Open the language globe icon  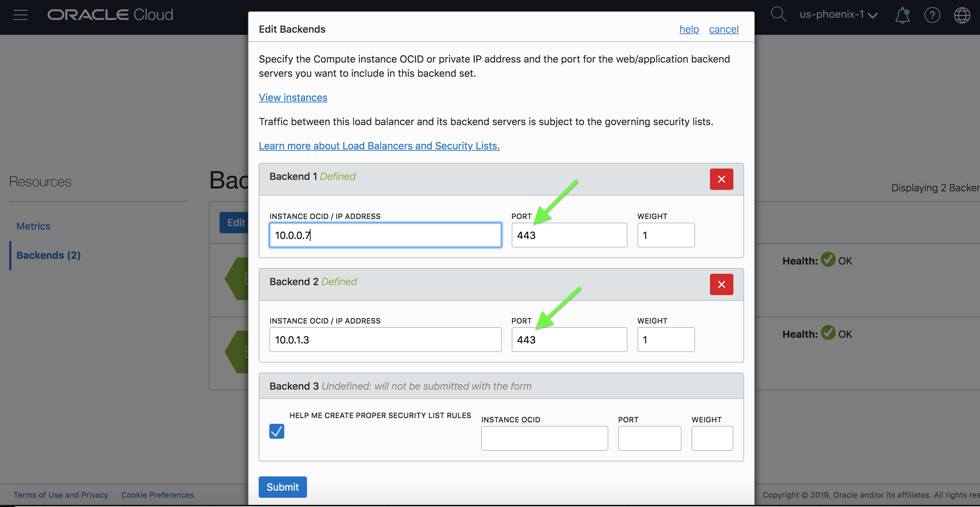[962, 16]
